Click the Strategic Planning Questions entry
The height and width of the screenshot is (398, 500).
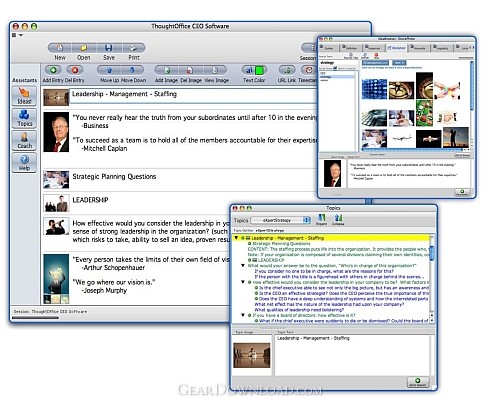point(114,176)
